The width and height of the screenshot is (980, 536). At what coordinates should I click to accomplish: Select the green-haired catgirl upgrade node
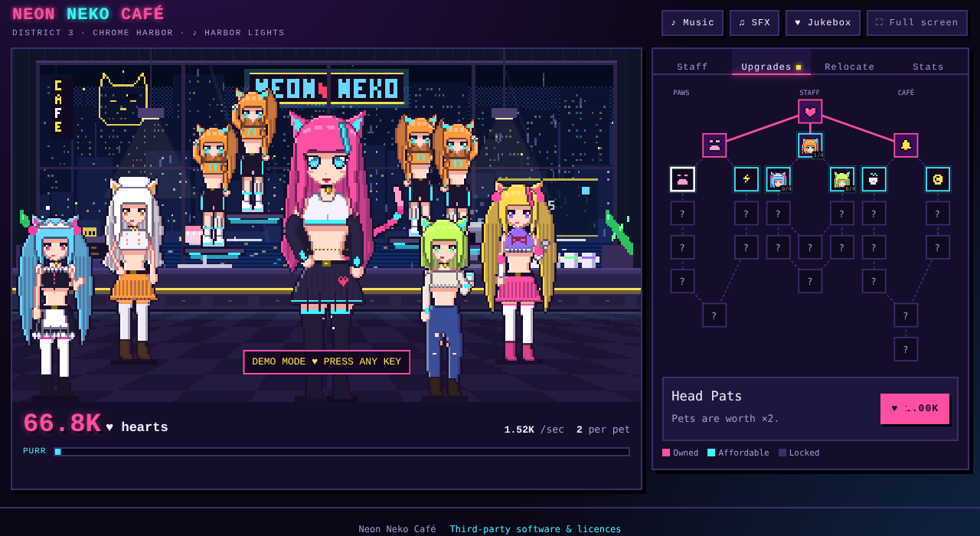tap(842, 179)
